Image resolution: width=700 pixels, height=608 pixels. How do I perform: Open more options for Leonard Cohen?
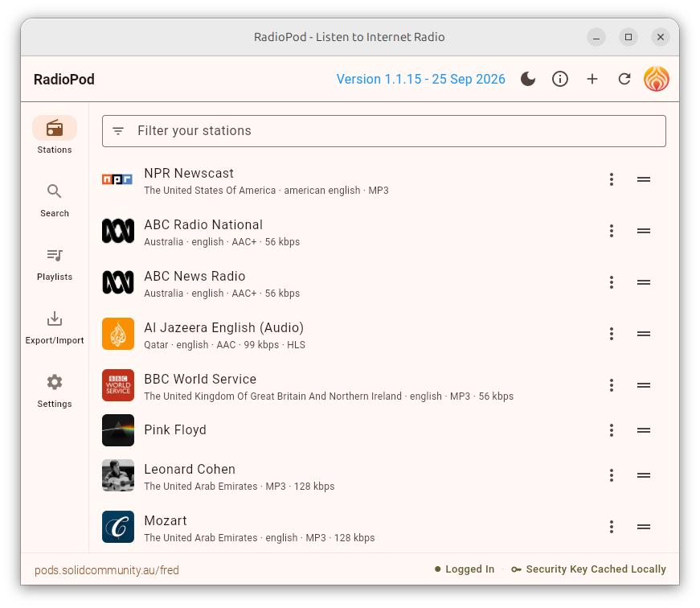[612, 475]
